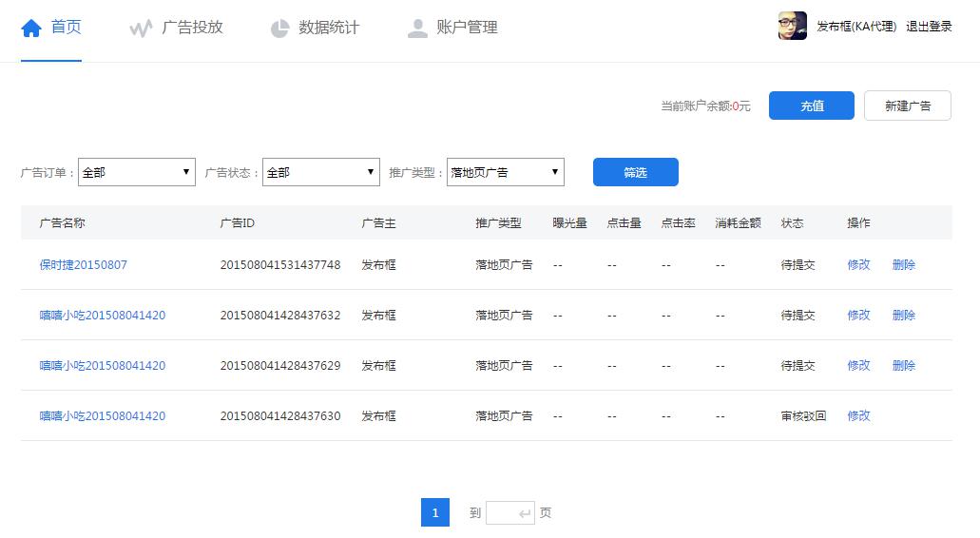Click ad ID 201508041428437632
Viewport: 980px width, 538px height.
click(x=280, y=316)
